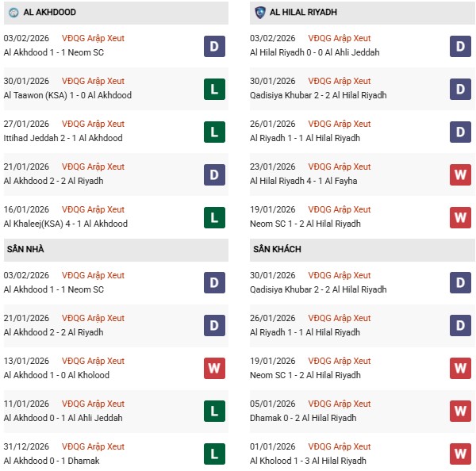This screenshot has width=476, height=471.
Task: Click D badge for Al Hilal vs Al Ahli Jeddah
Action: coord(461,46)
